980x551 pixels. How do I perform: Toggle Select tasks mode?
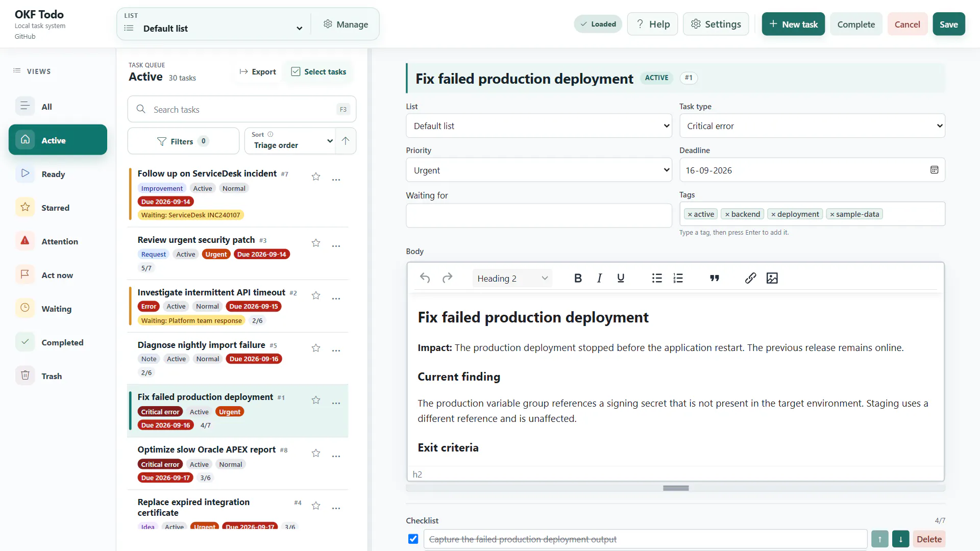318,71
